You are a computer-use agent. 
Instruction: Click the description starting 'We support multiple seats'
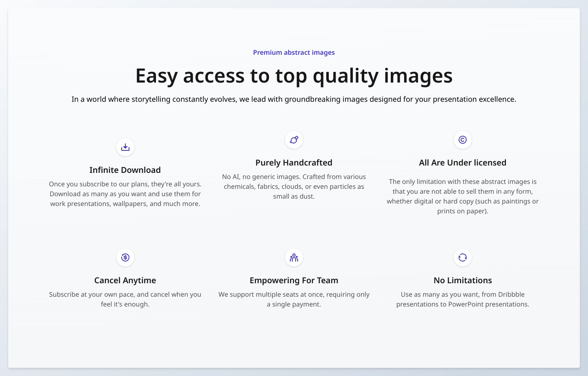[x=294, y=300]
